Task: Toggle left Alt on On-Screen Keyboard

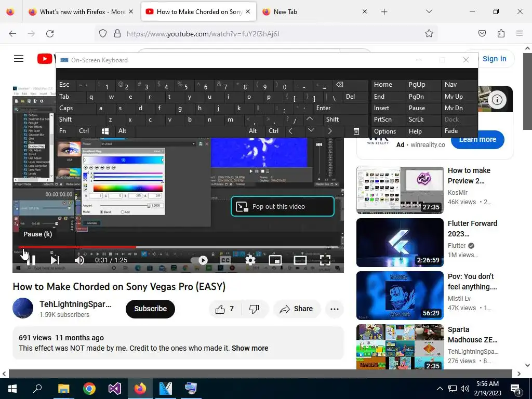Action: pos(125,131)
